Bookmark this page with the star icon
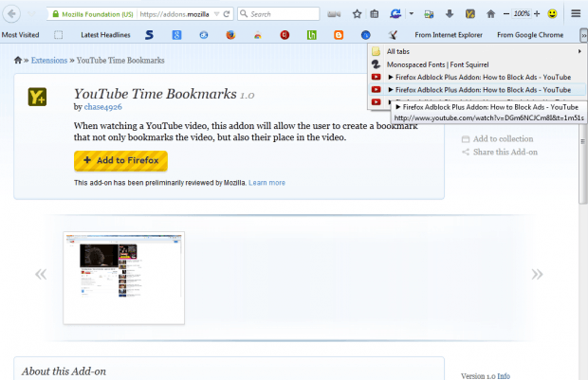This screenshot has width=588, height=380. 357,14
